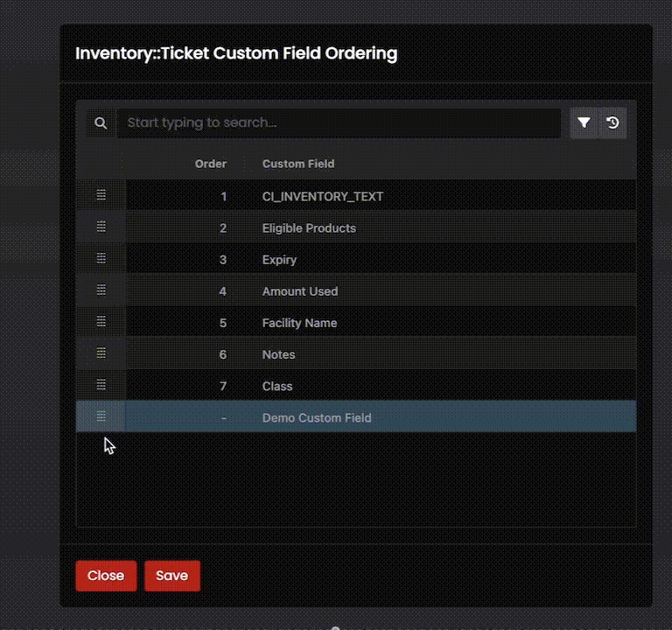672x630 pixels.
Task: Select the Facility Name entry
Action: 299,323
